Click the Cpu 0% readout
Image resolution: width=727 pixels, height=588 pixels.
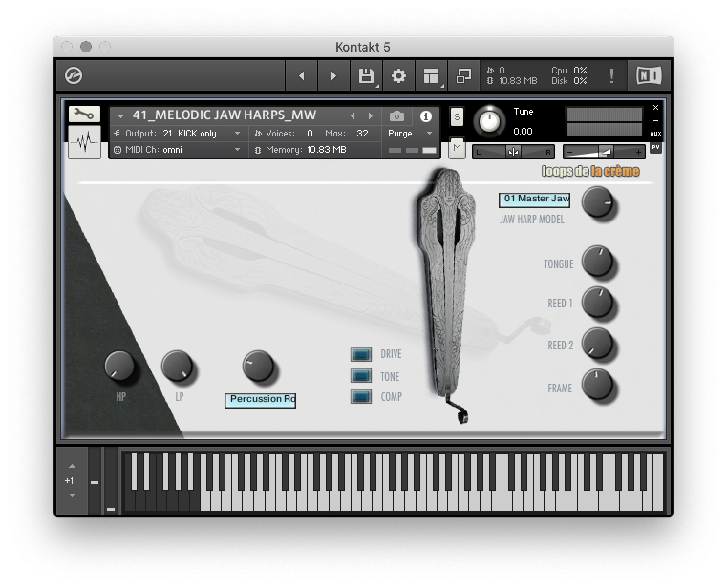click(569, 70)
